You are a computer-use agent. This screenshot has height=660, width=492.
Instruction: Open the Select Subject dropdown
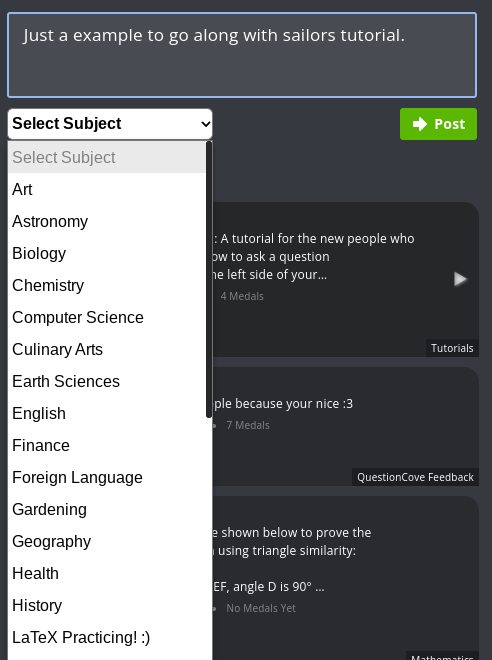110,124
